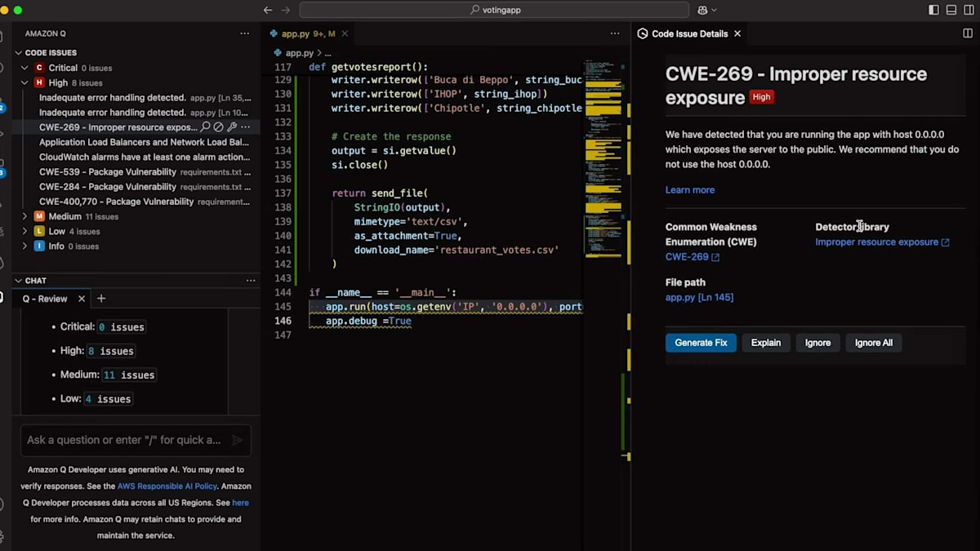Screen dimensions: 980x551
Task: Collapse the CHAT section
Action: [x=19, y=280]
